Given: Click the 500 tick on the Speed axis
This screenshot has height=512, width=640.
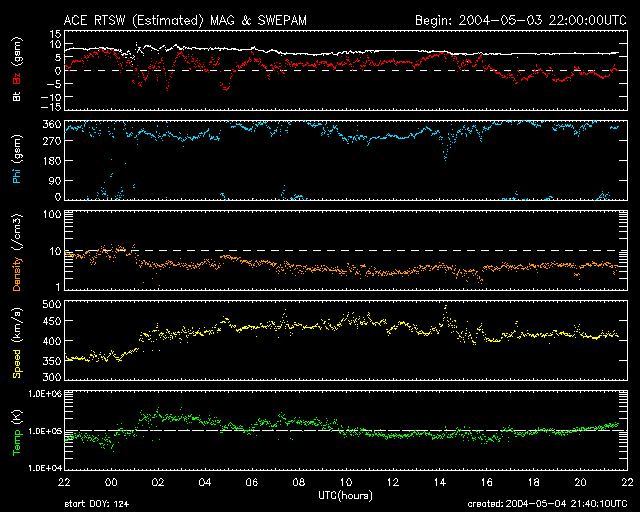Looking at the screenshot, I should point(52,304).
